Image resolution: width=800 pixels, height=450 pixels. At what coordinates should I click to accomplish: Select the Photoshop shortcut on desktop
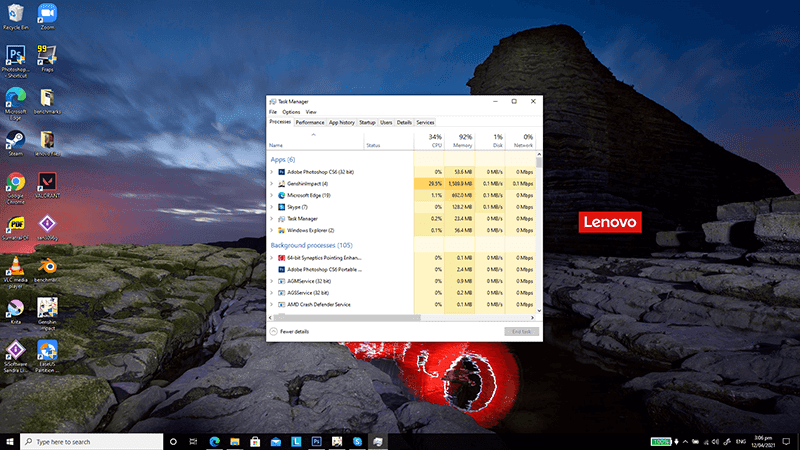click(x=15, y=61)
